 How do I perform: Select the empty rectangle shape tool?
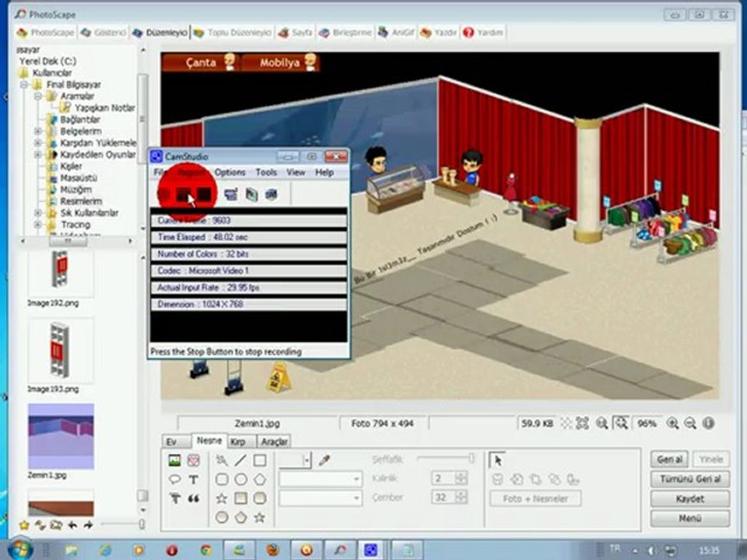tap(260, 460)
